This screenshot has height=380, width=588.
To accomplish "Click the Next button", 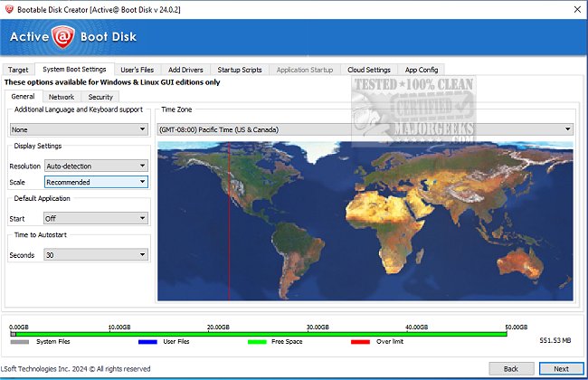I will click(x=560, y=368).
